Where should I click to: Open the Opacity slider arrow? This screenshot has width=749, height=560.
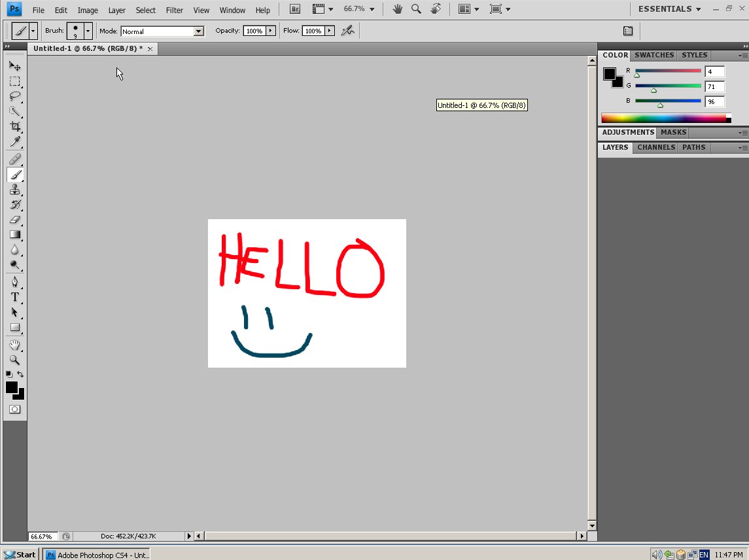(271, 31)
